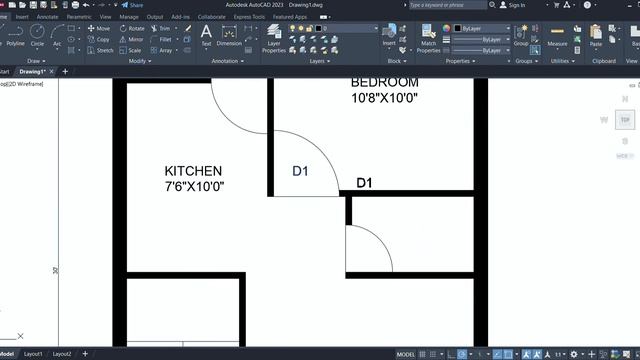Switch to the Layout1 tab
The image size is (640, 360).
click(x=33, y=354)
